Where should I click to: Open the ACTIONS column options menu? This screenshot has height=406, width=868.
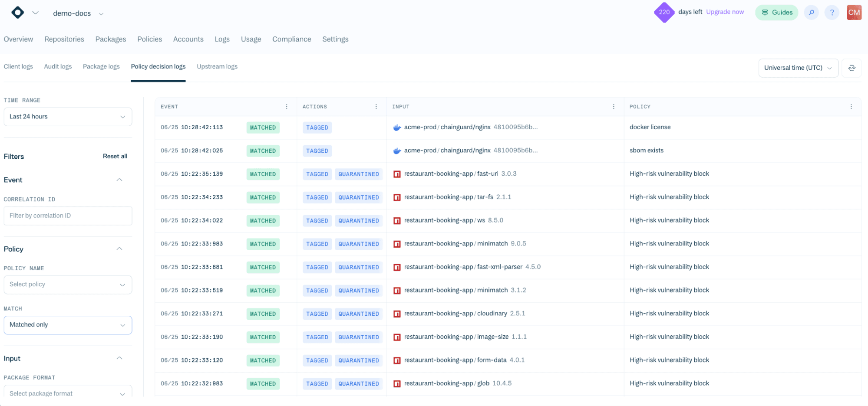click(376, 107)
